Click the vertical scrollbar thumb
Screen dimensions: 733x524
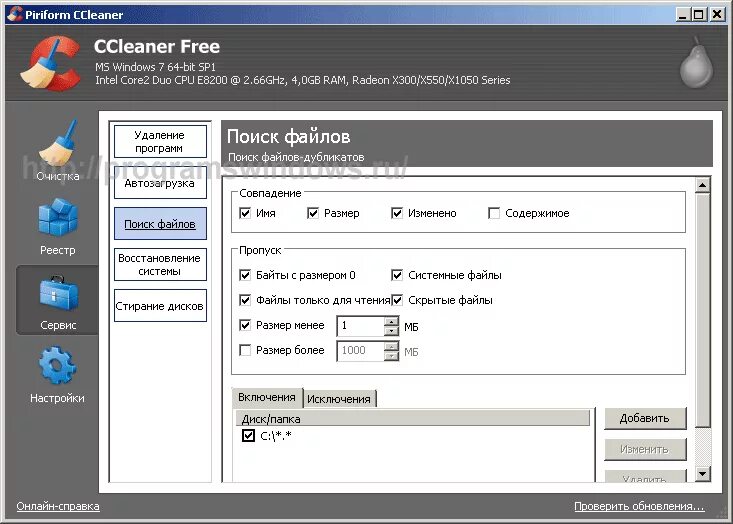(x=702, y=311)
